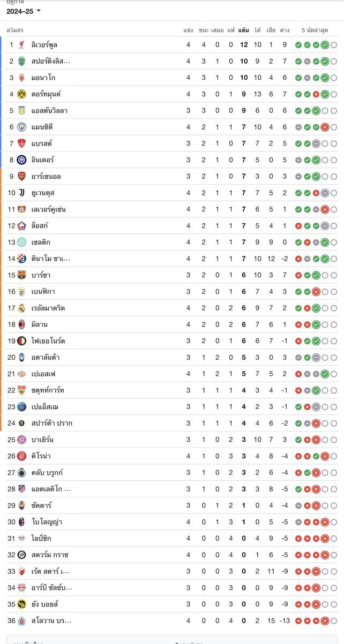The height and width of the screenshot is (644, 344).
Task: Click the Man City crest icon
Action: point(21,127)
